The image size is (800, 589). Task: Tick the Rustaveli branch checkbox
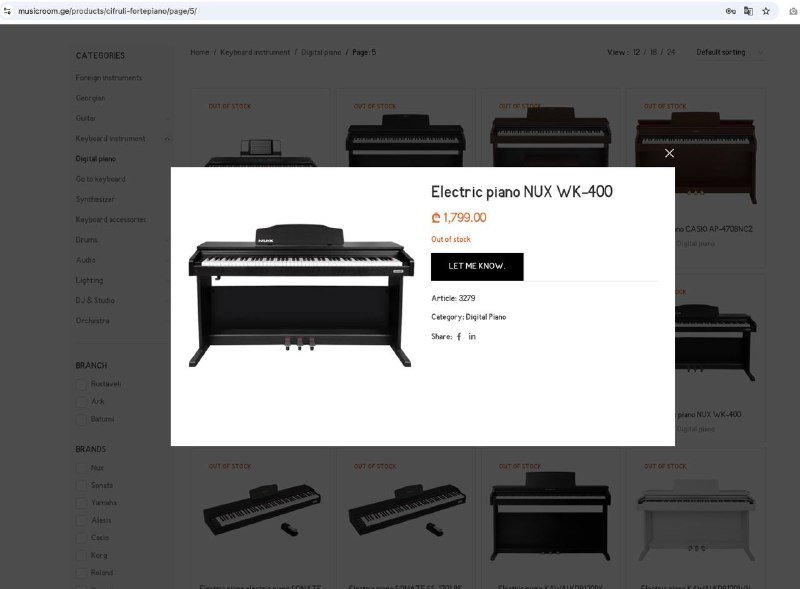(81, 384)
